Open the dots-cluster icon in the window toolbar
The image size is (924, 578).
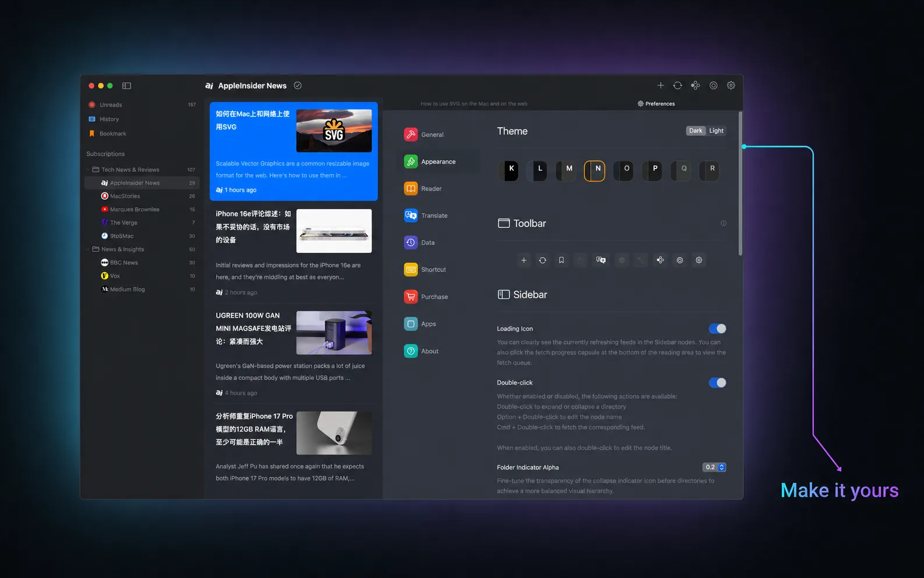coord(696,86)
